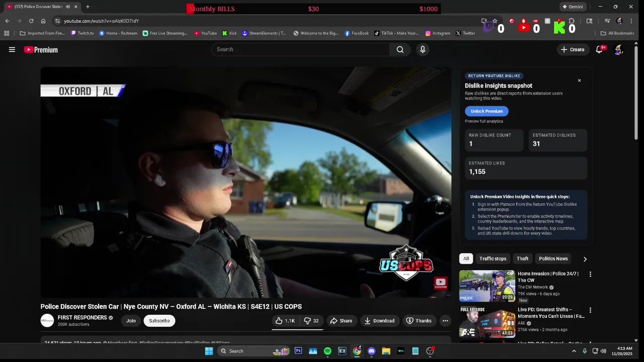Open OBS Studio from taskbar
Image resolution: width=644 pixels, height=362 pixels.
(430, 351)
